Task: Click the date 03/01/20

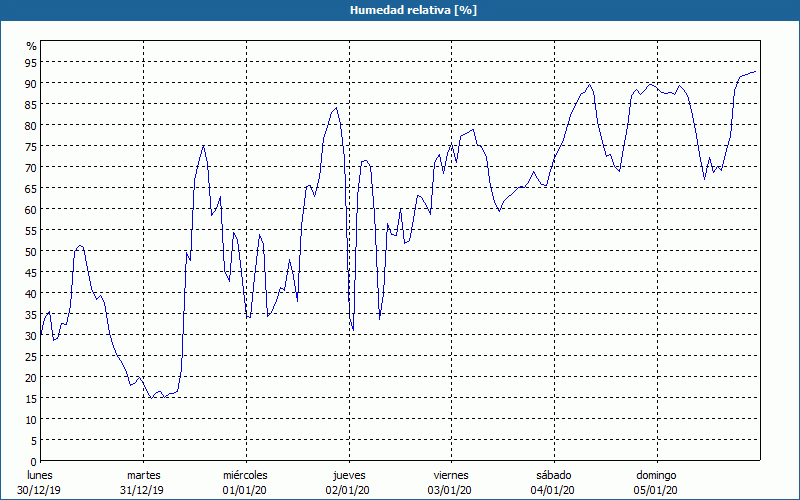Action: pyautogui.click(x=449, y=490)
